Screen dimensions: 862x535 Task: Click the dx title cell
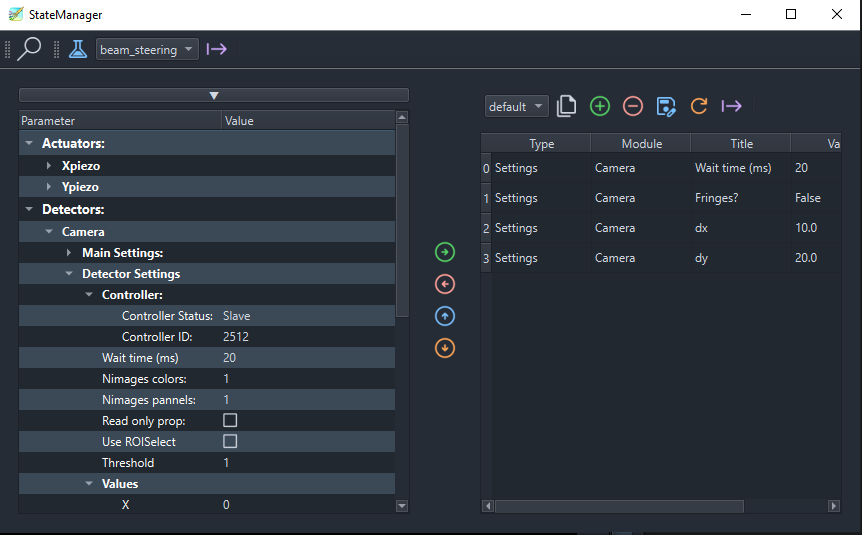(x=741, y=228)
